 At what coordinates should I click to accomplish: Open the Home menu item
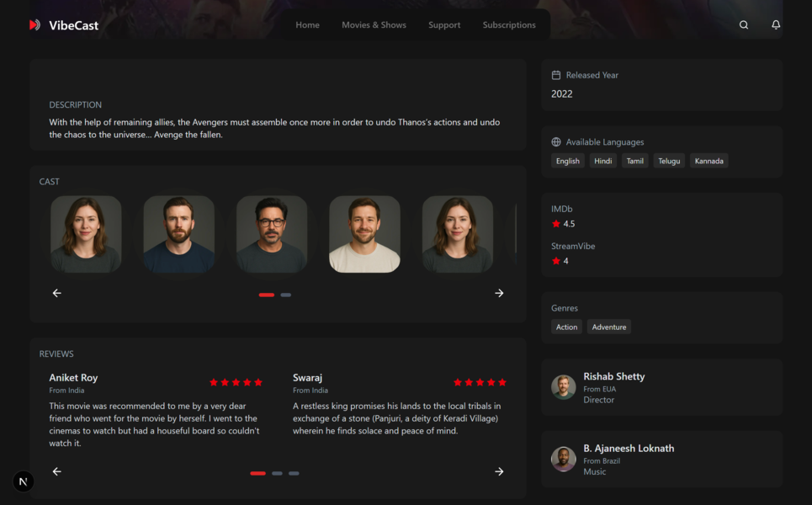307,25
